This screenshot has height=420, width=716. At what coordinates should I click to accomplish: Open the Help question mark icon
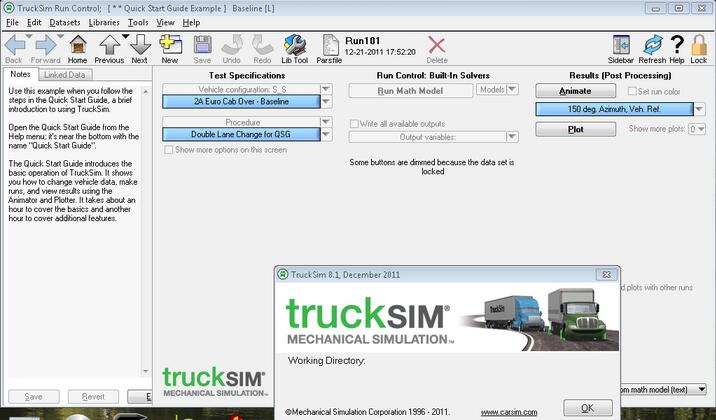pyautogui.click(x=677, y=45)
